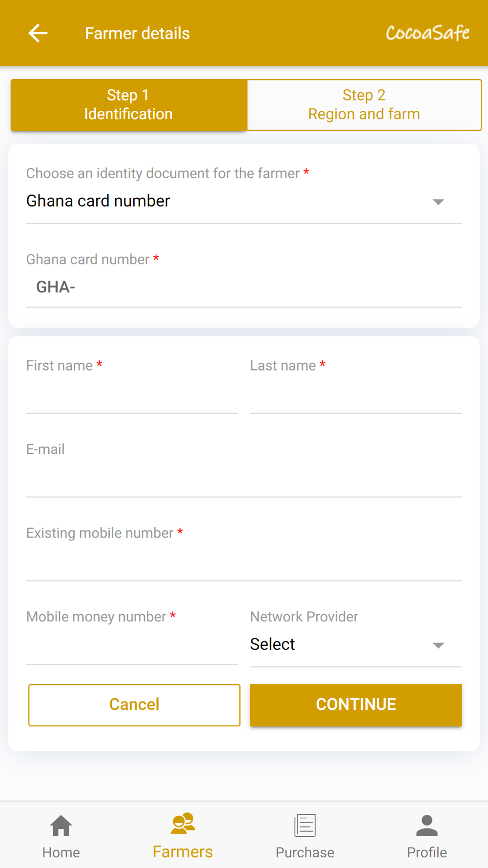The image size is (488, 868).
Task: Click the First name input field
Action: point(132,396)
